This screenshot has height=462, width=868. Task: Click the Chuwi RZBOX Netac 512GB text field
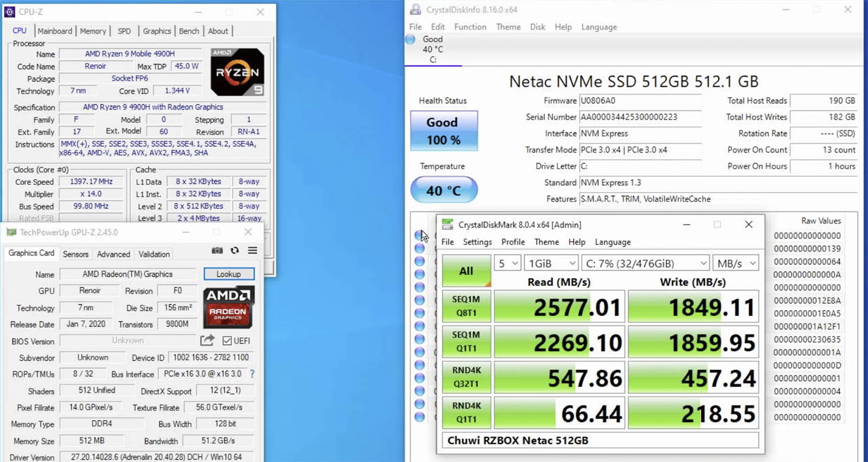point(600,440)
